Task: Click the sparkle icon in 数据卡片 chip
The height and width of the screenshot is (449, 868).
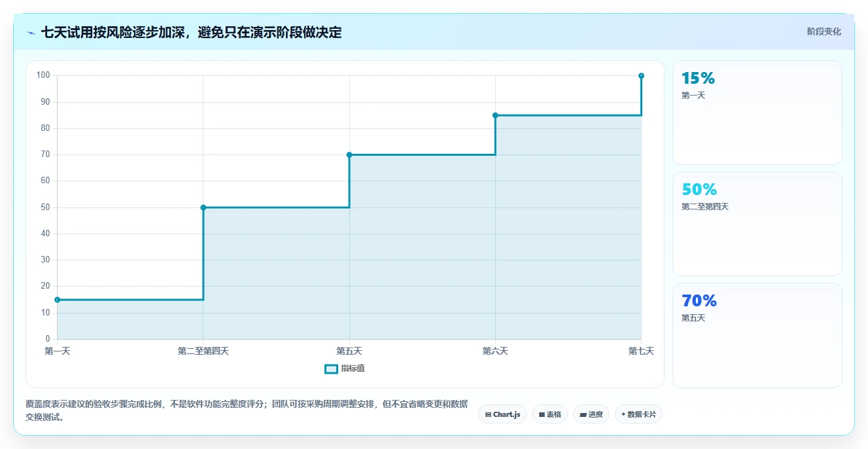Action: pyautogui.click(x=623, y=414)
